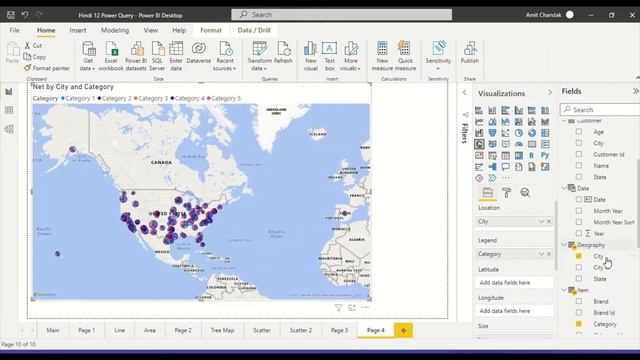Click the save icon in title bar
Screen dimensions: 640x360
tap(11, 15)
